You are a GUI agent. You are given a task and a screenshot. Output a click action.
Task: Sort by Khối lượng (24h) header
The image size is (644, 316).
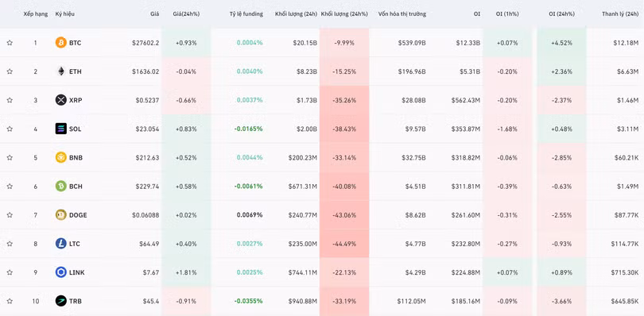pos(296,14)
